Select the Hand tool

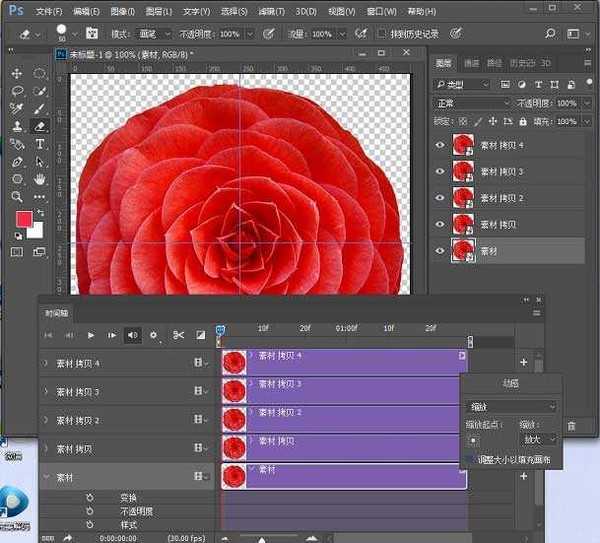[x=40, y=179]
